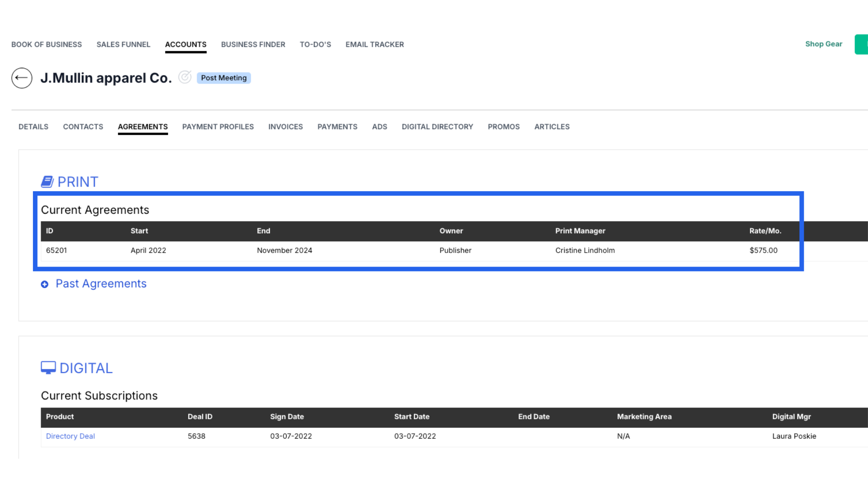This screenshot has height=488, width=868.
Task: Open Book of Business tab
Action: click(x=47, y=44)
